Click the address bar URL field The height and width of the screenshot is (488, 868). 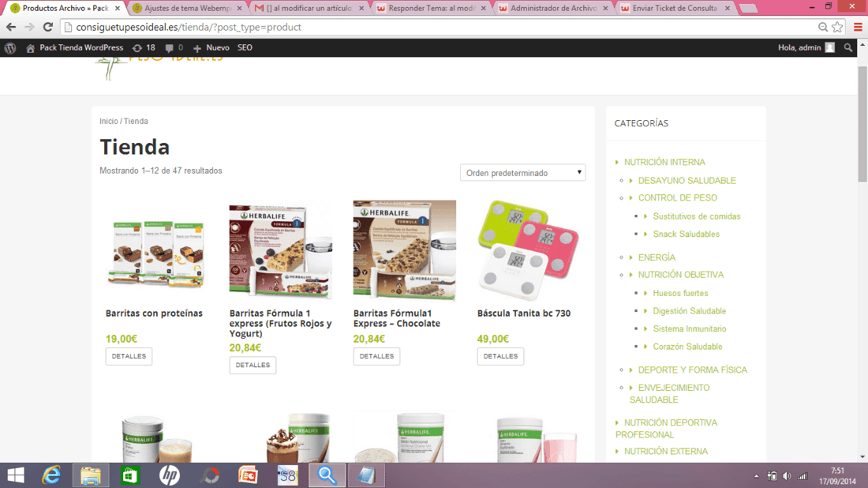(443, 27)
